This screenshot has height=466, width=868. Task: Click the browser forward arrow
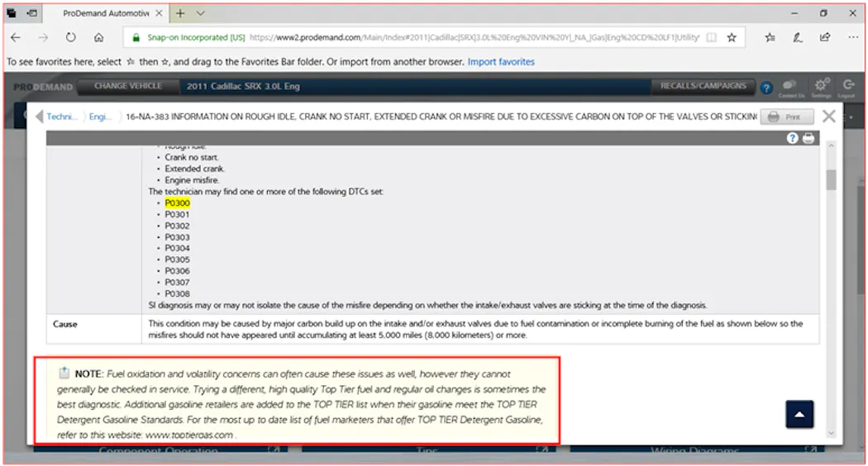tap(43, 38)
